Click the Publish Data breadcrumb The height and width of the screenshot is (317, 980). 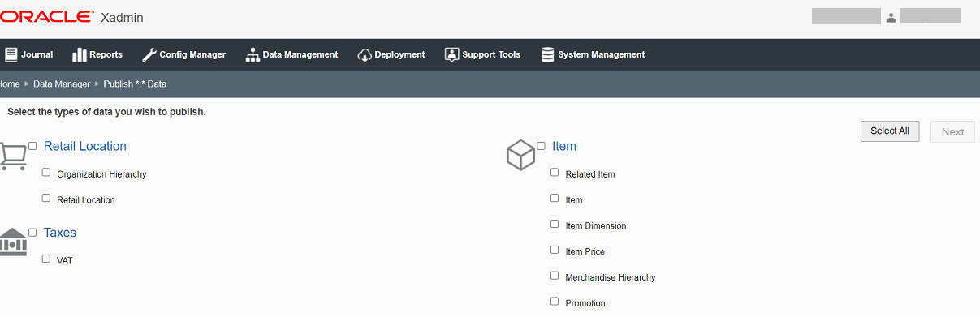pyautogui.click(x=135, y=84)
